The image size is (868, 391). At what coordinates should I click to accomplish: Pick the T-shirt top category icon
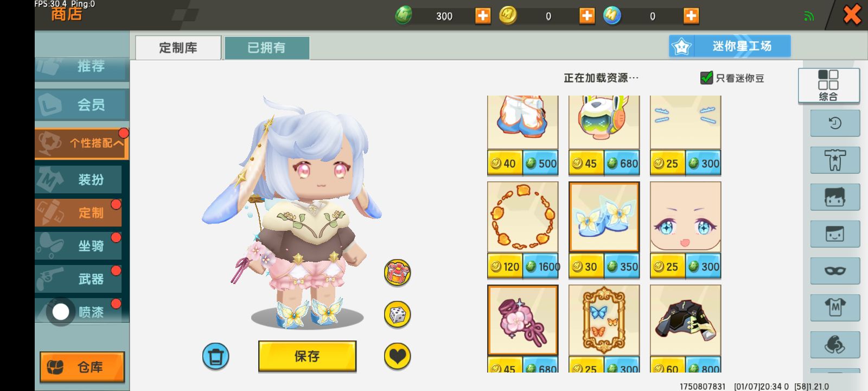pyautogui.click(x=835, y=307)
